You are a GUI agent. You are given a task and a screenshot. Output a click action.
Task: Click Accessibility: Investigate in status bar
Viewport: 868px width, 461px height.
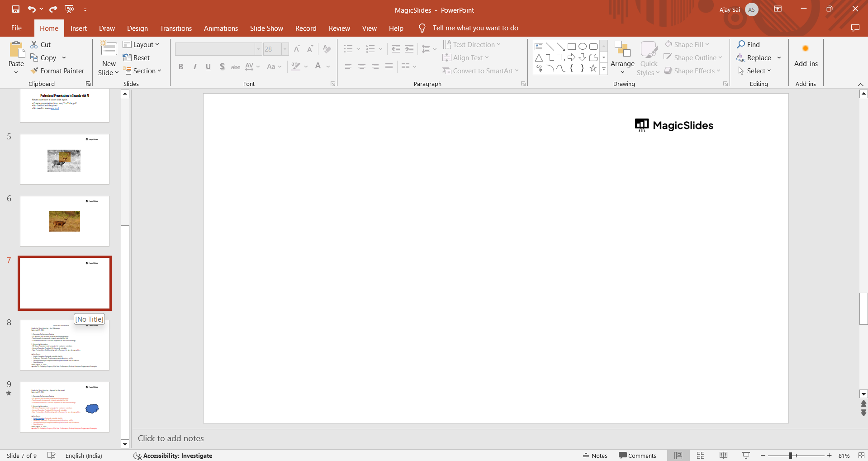[x=173, y=456]
